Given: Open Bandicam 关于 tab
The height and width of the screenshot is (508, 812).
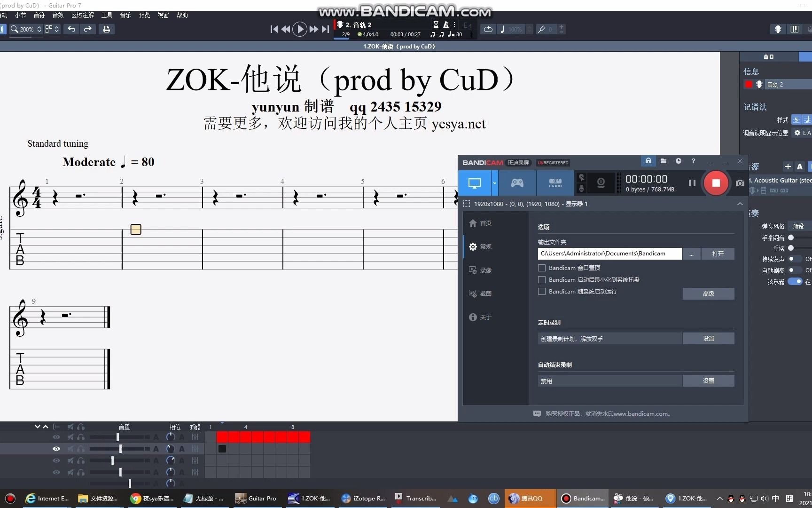Looking at the screenshot, I should [x=481, y=317].
